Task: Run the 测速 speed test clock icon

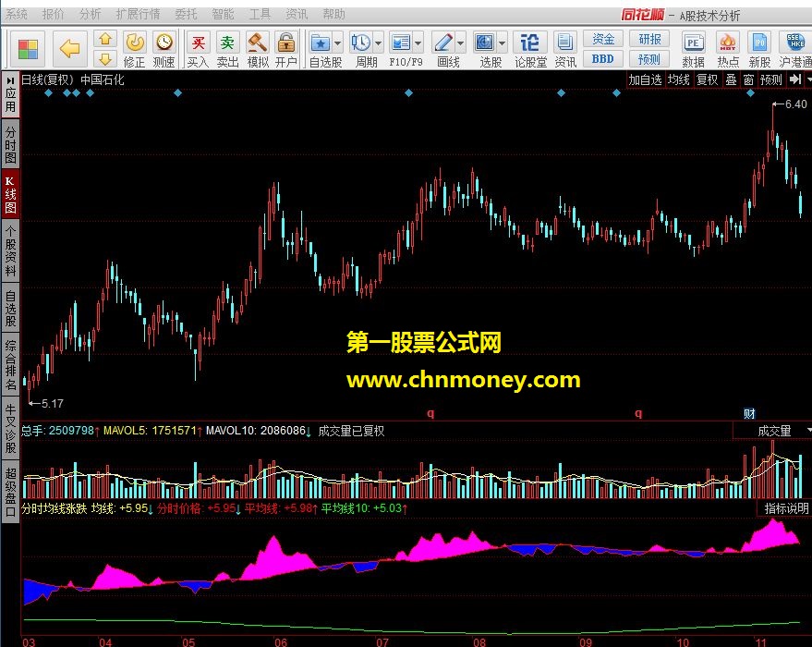Action: click(x=164, y=50)
